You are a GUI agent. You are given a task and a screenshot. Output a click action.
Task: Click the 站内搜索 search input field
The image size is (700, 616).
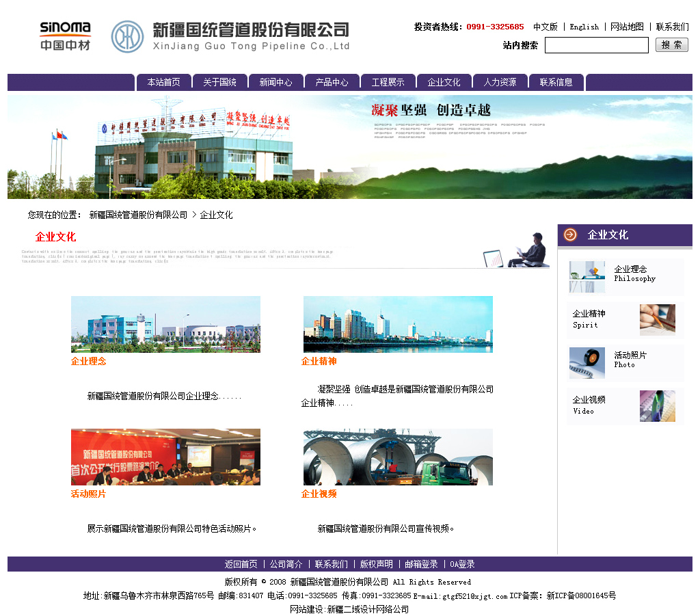(596, 45)
